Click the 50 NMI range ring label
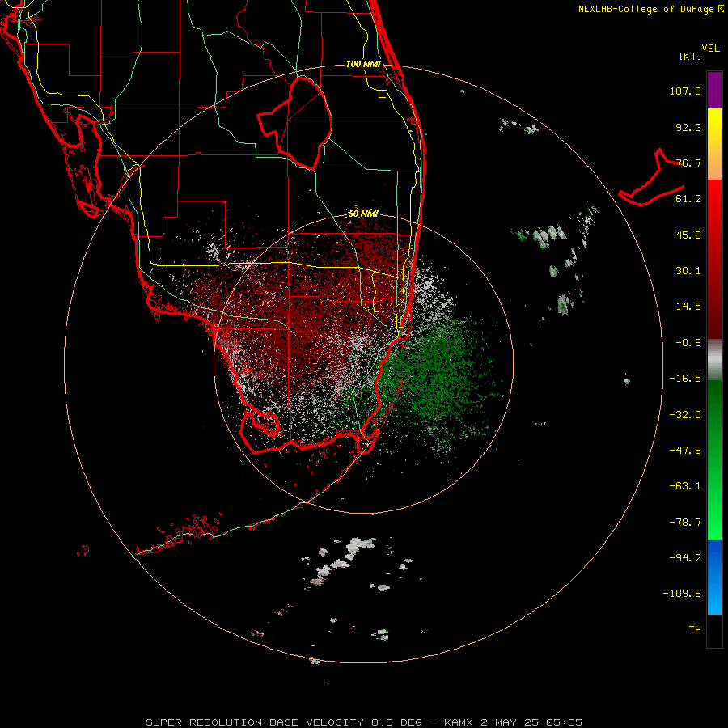 click(363, 214)
